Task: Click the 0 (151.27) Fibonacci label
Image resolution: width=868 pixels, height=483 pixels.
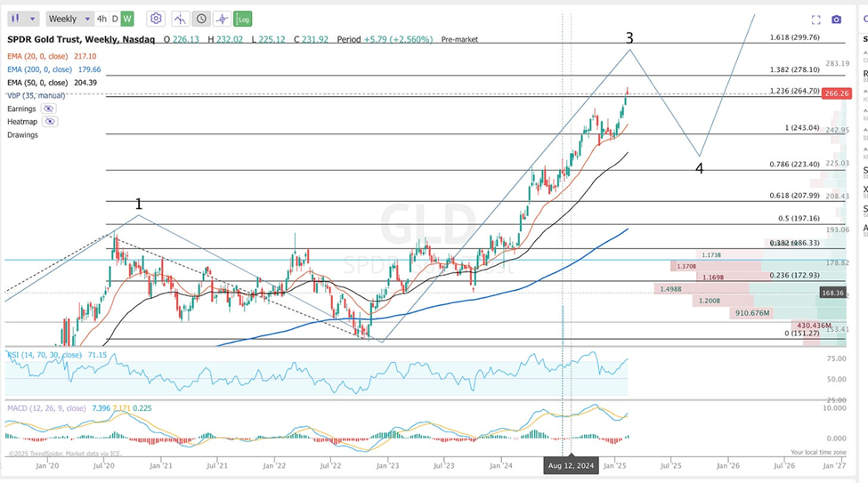Action: (802, 334)
